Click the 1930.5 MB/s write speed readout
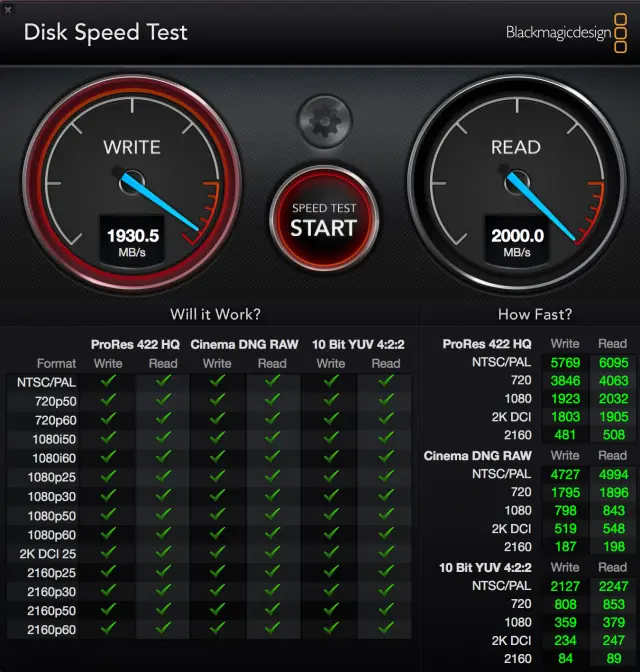The height and width of the screenshot is (672, 640). [133, 236]
